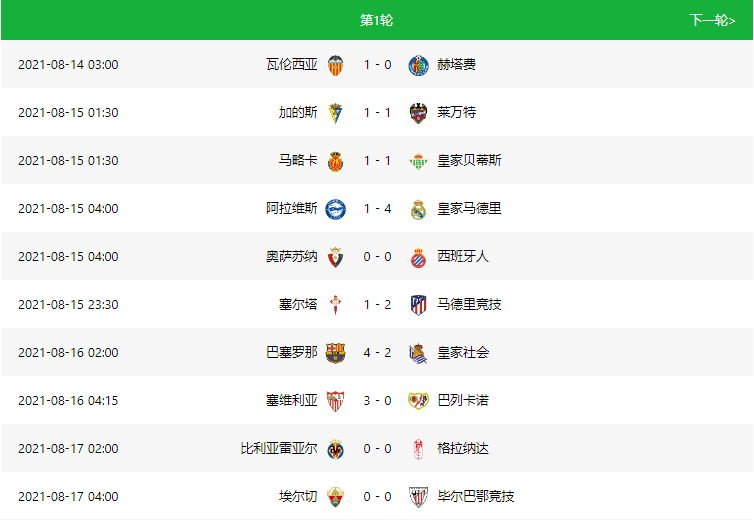Click match date 2021-08-14 03:00
The height and width of the screenshot is (520, 754).
click(68, 64)
